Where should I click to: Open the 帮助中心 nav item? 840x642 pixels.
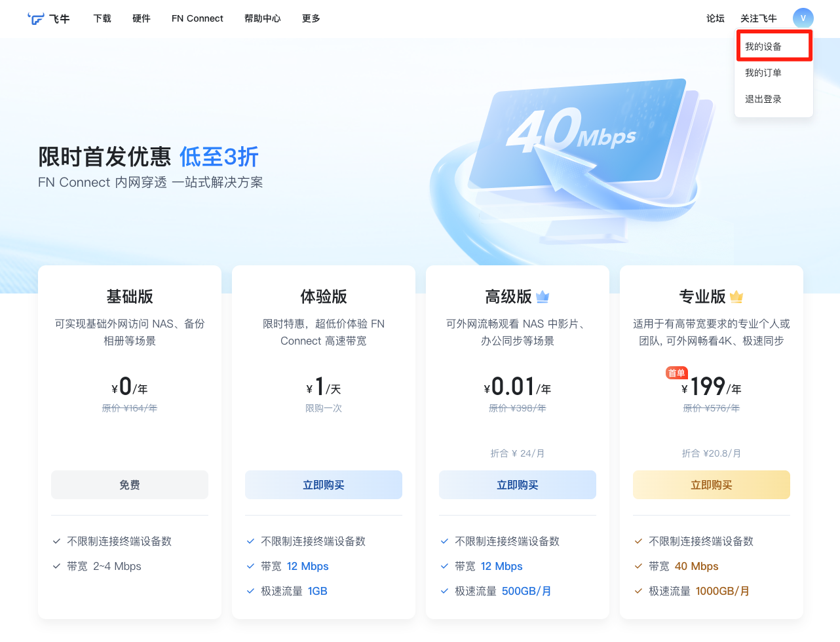263,18
